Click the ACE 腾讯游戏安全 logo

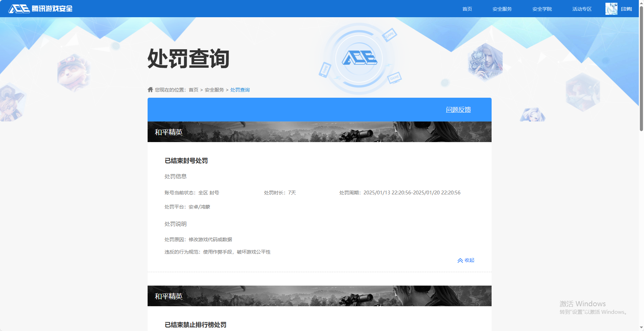click(x=40, y=9)
